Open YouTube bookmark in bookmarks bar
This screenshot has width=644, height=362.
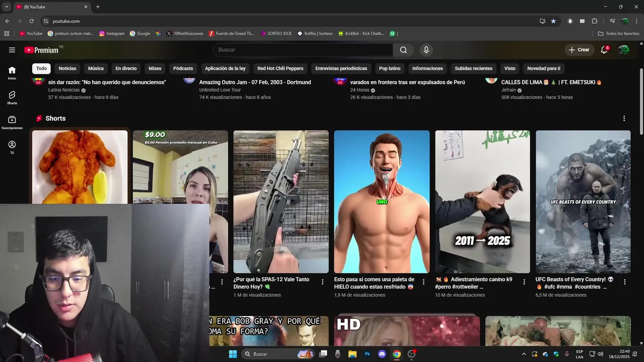point(31,34)
